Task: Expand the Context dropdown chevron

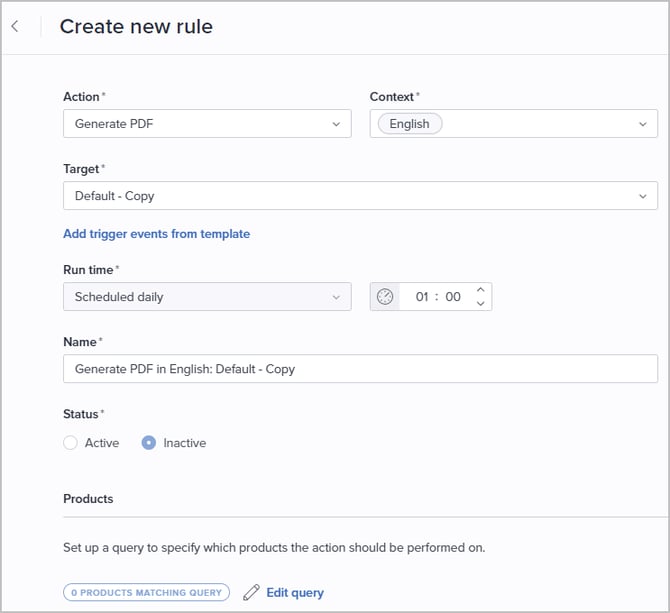Action: 642,124
